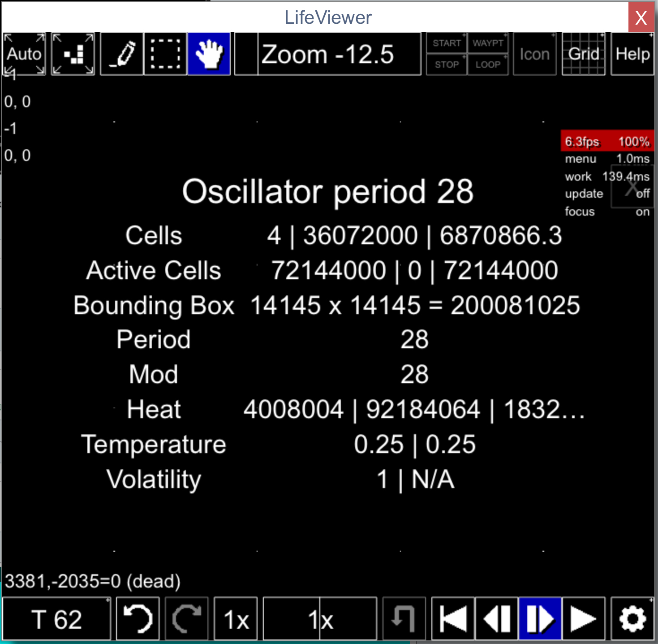This screenshot has height=644, width=658.
Task: Toggle the Icon button
Action: [x=534, y=54]
